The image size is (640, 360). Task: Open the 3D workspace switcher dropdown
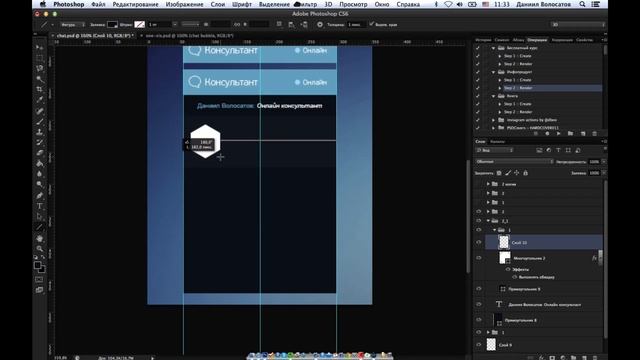click(578, 24)
